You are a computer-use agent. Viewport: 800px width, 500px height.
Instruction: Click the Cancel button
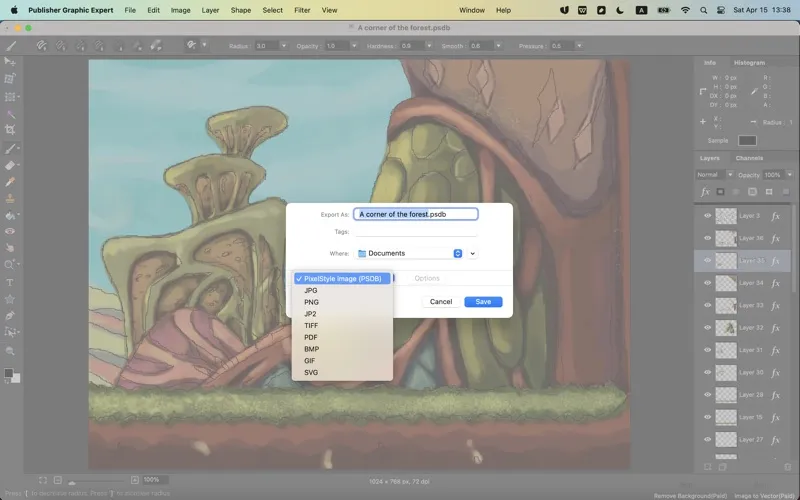[x=441, y=302]
